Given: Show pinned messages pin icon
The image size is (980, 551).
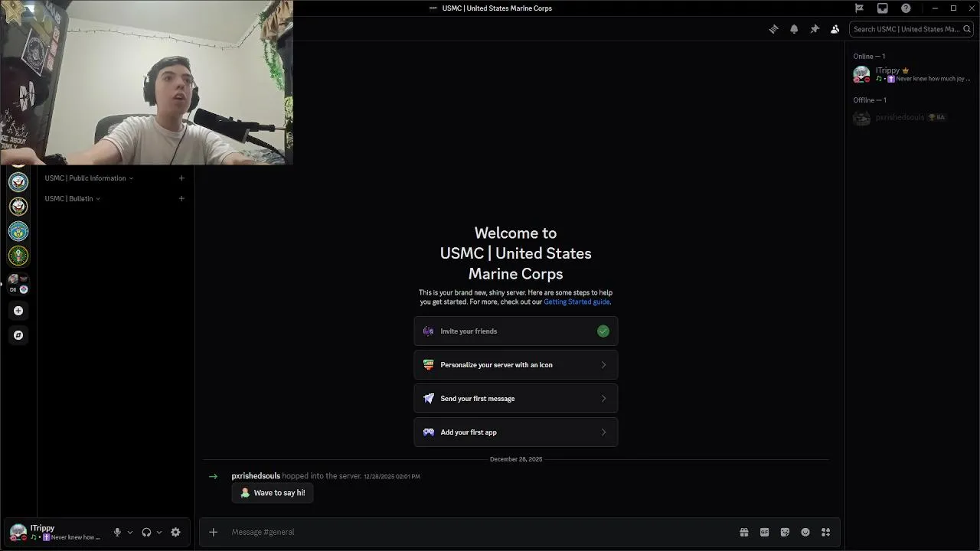Looking at the screenshot, I should click(815, 29).
